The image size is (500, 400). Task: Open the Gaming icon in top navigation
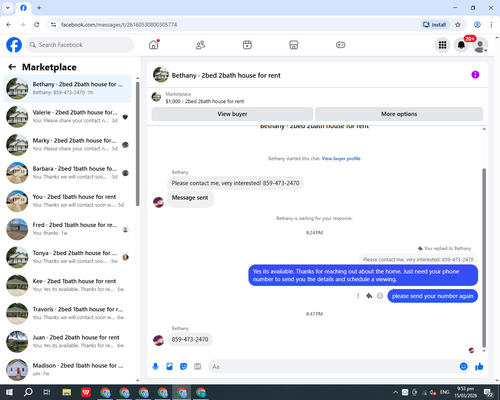pos(340,45)
